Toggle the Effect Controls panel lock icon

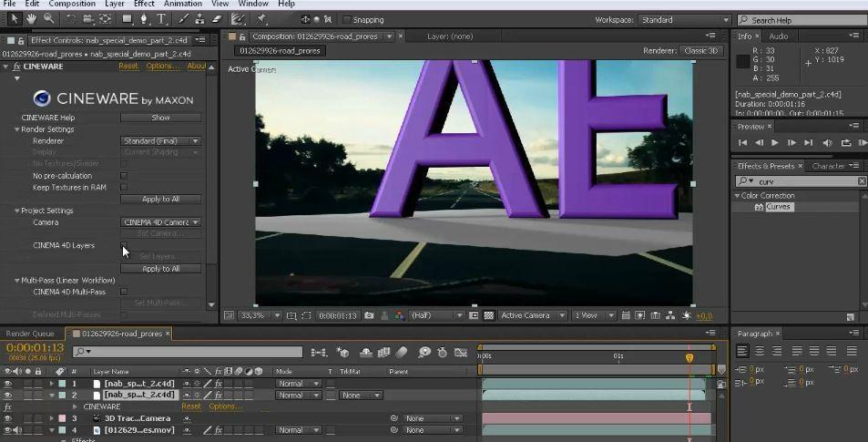click(20, 40)
